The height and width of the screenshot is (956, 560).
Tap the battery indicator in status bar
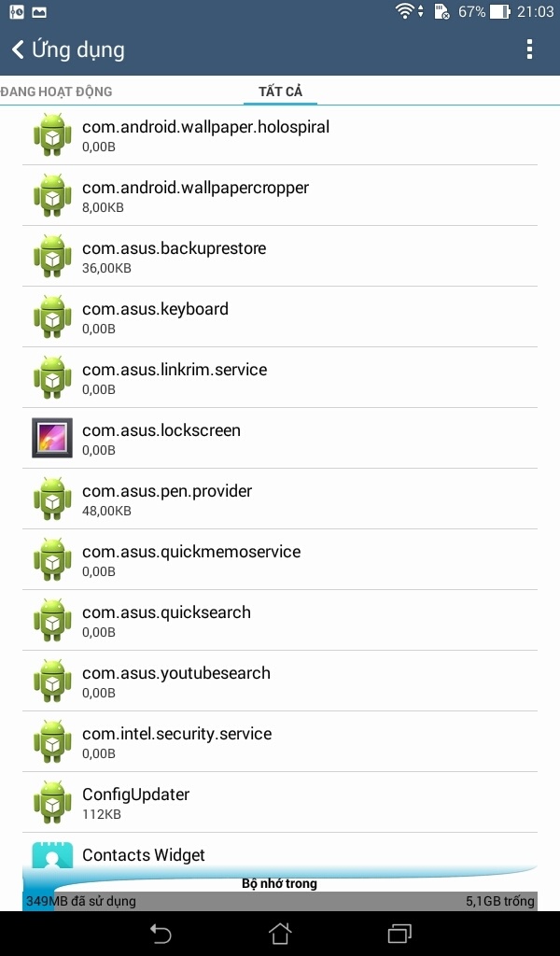[x=500, y=12]
